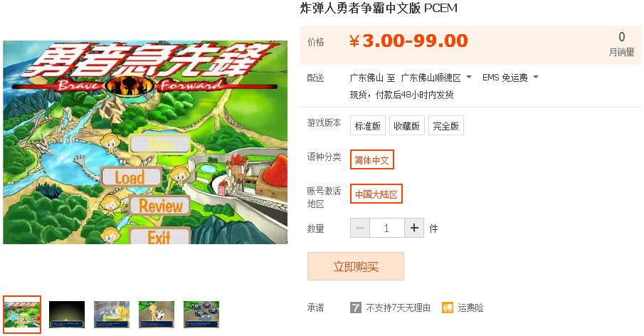Image resolution: width=644 pixels, height=336 pixels.
Task: Increase quantity with the plus button
Action: pos(414,228)
